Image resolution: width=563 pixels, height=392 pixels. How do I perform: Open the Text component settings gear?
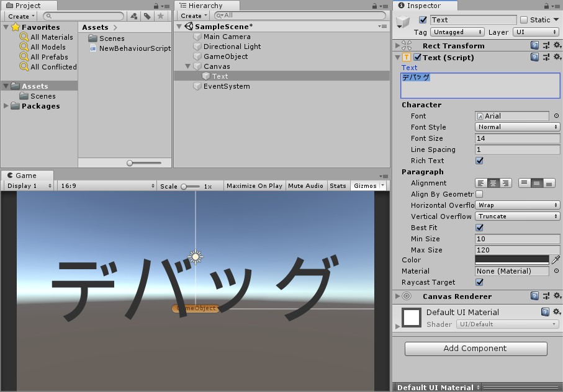557,56
